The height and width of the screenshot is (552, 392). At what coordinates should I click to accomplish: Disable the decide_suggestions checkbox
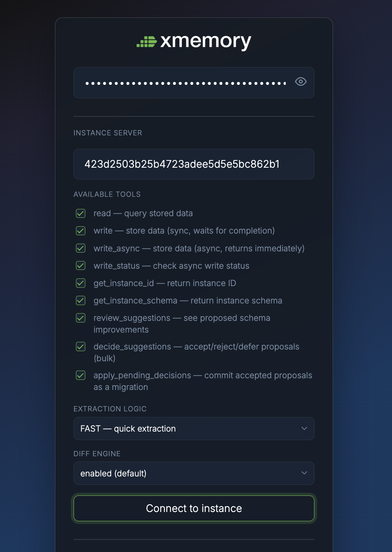coord(81,347)
